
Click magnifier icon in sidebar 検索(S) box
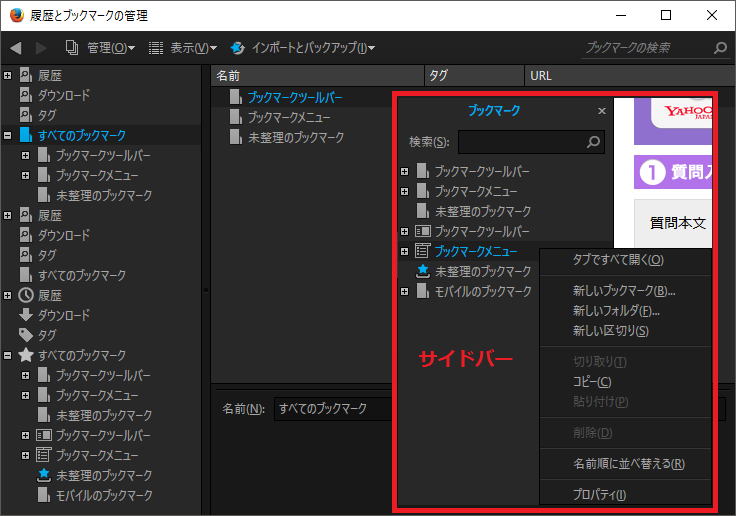click(593, 142)
